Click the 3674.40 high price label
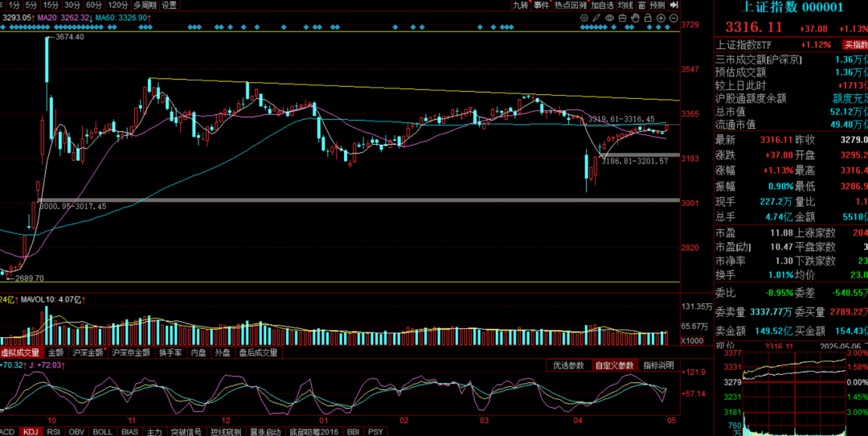868x436 pixels. [70, 37]
